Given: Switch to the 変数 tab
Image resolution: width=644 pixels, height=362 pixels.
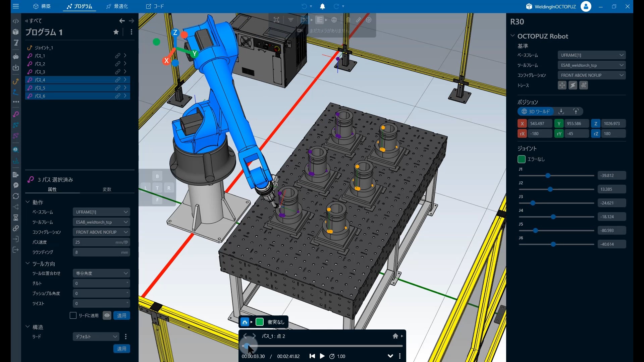Looking at the screenshot, I should click(x=107, y=189).
